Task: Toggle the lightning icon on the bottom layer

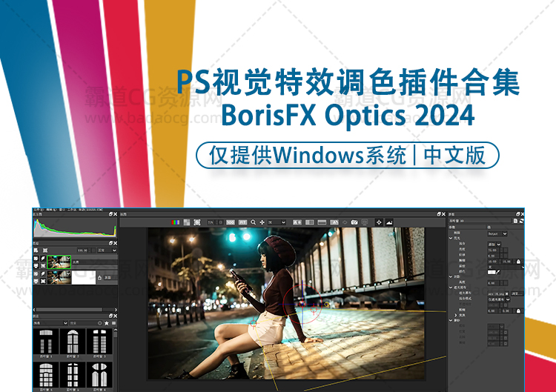Action: [43, 274]
